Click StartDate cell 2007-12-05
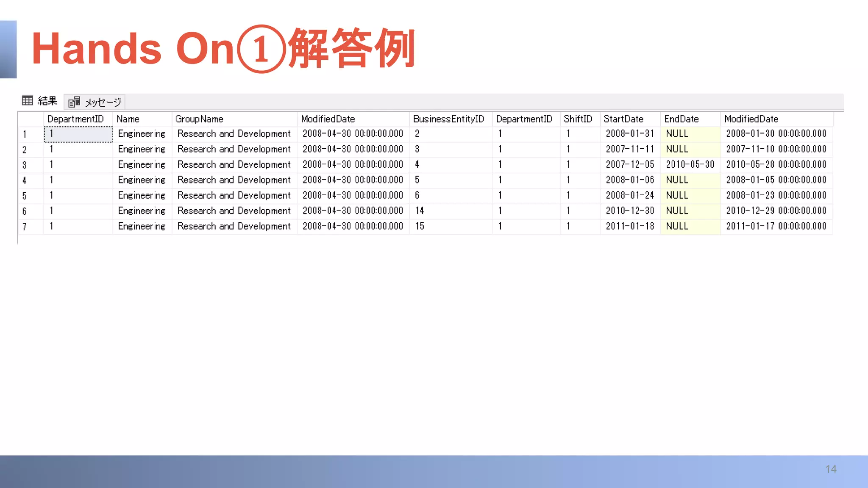The image size is (868, 488). pos(630,164)
